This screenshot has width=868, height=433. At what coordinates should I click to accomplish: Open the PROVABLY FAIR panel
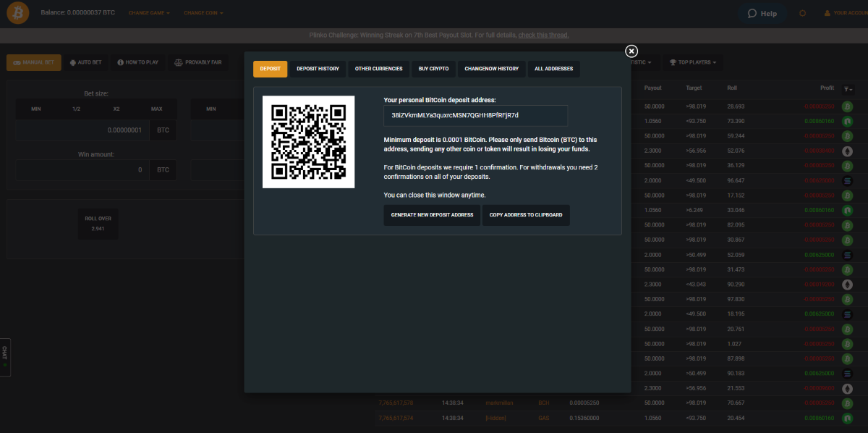point(198,62)
